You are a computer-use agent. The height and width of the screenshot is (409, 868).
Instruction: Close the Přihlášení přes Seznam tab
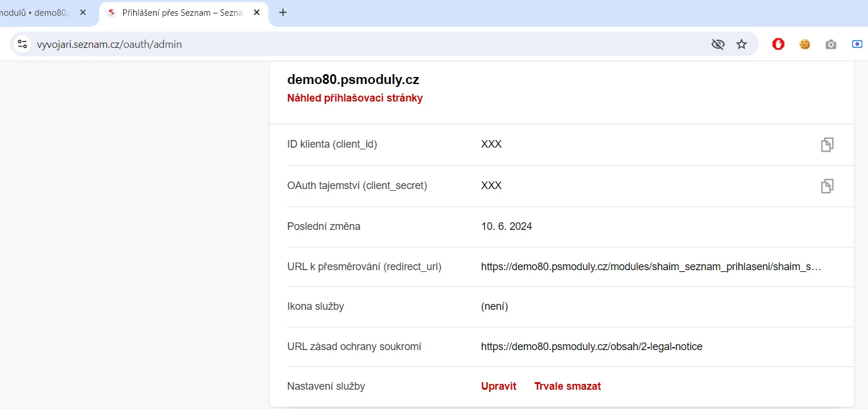pos(256,12)
